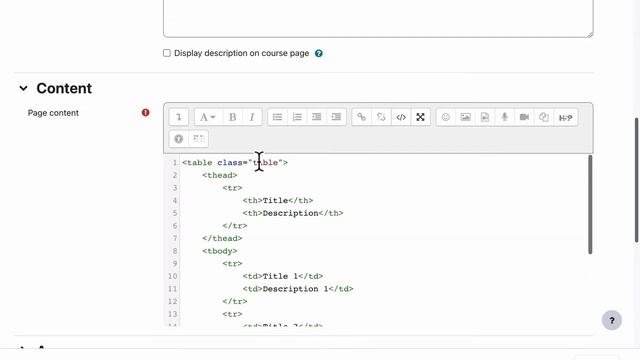Open the paragraph styles dropdown

(x=208, y=117)
